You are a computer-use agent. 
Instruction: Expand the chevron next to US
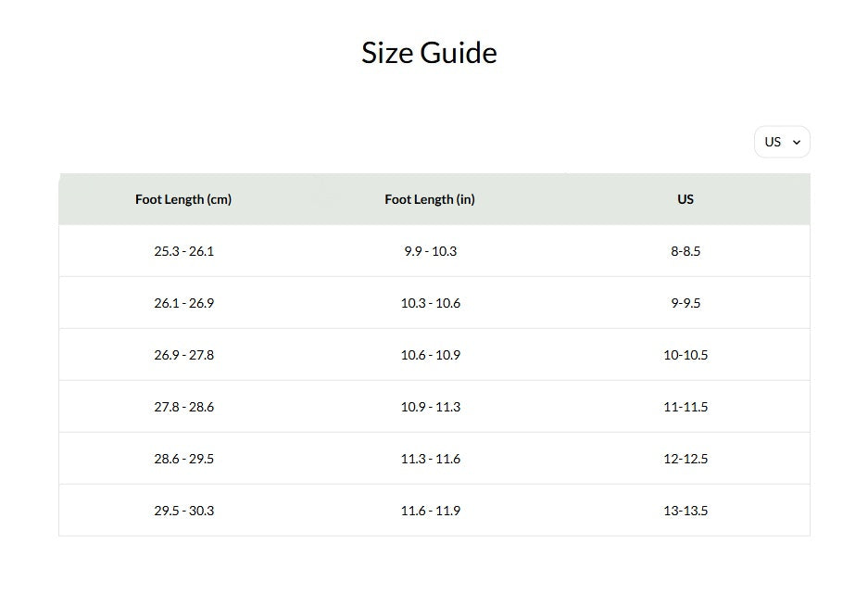click(798, 142)
